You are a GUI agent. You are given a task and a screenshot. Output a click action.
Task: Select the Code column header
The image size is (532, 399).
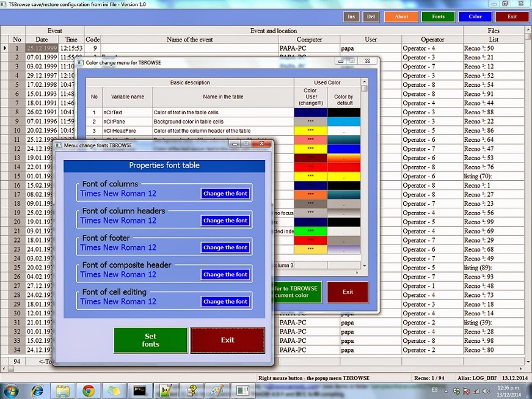[93, 39]
